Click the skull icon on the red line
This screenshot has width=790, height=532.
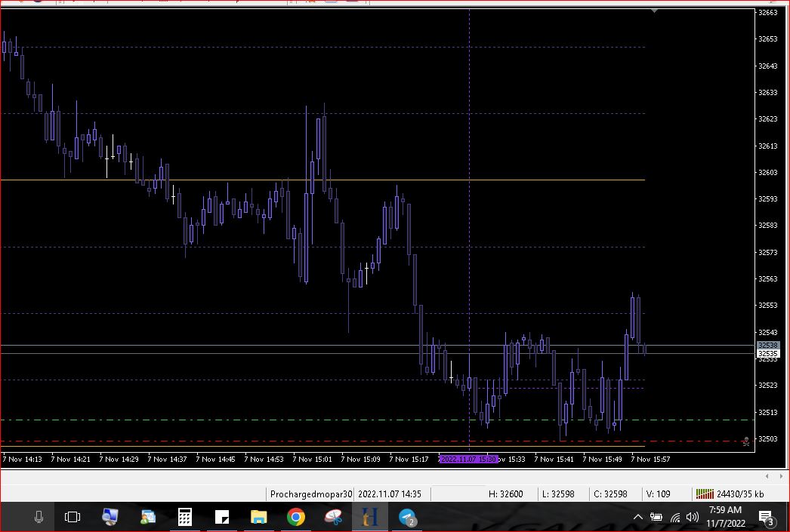[x=745, y=441]
